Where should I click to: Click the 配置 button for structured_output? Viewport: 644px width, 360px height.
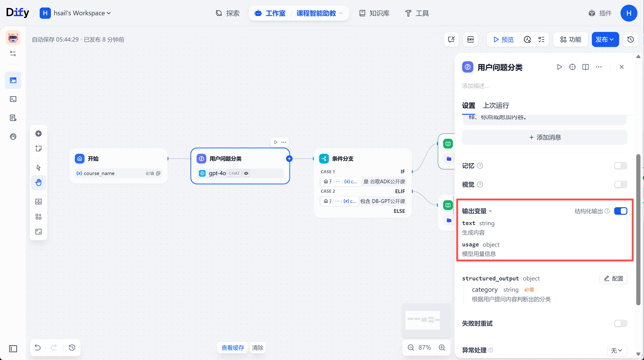coord(613,278)
